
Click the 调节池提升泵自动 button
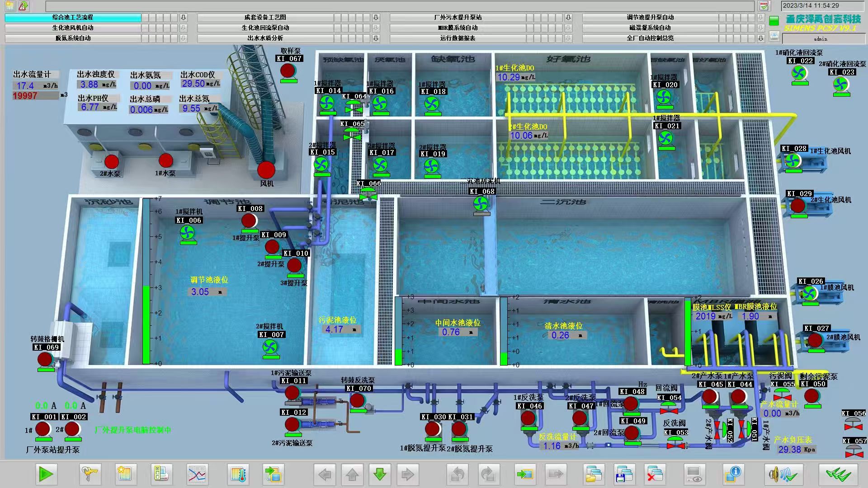(650, 18)
